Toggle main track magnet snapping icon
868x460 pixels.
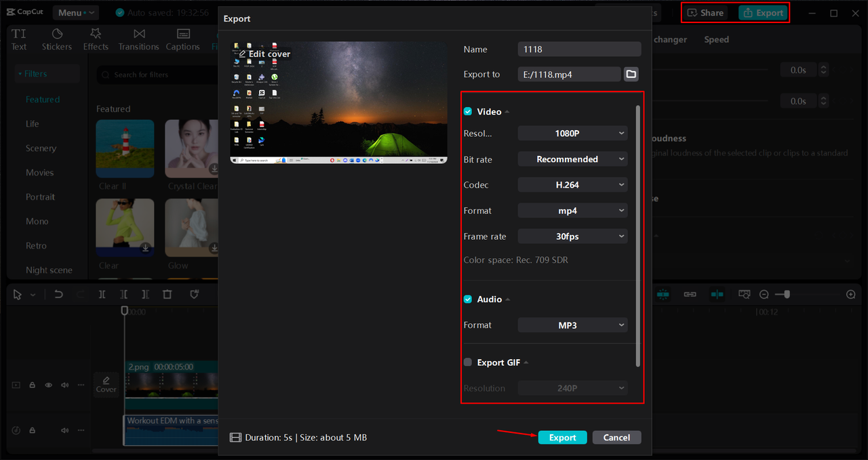(x=663, y=295)
